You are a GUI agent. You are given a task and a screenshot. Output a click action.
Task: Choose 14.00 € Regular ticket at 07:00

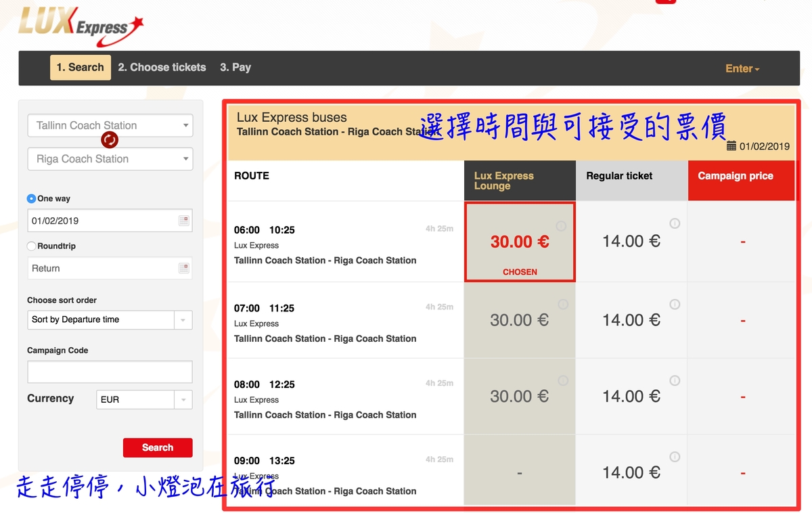(631, 320)
